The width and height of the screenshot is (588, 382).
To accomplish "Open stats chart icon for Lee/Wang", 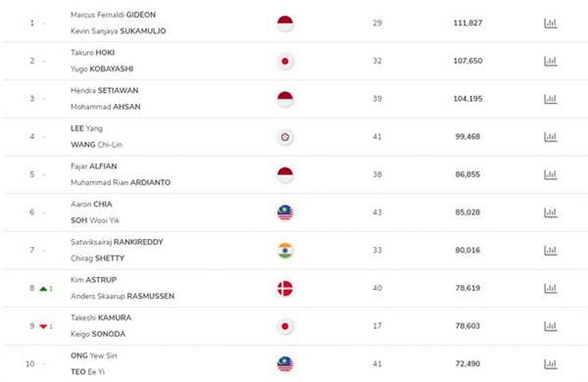I will click(550, 137).
